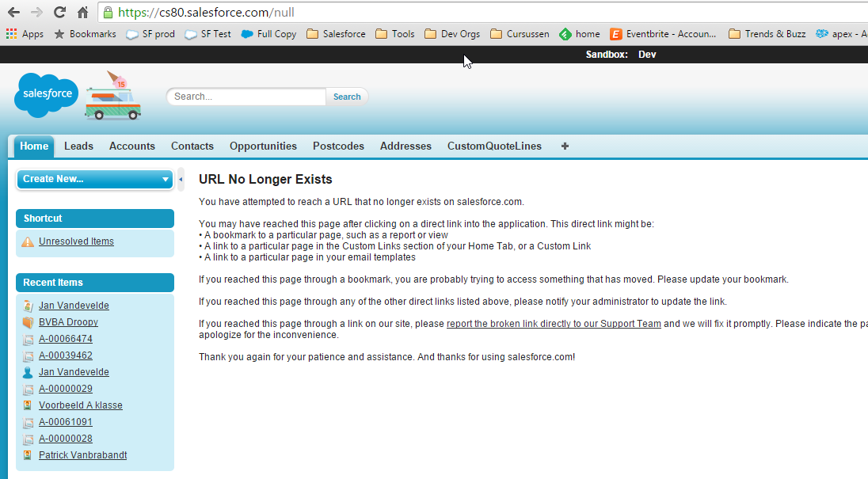Follow the report broken link Support Team link

click(x=554, y=324)
